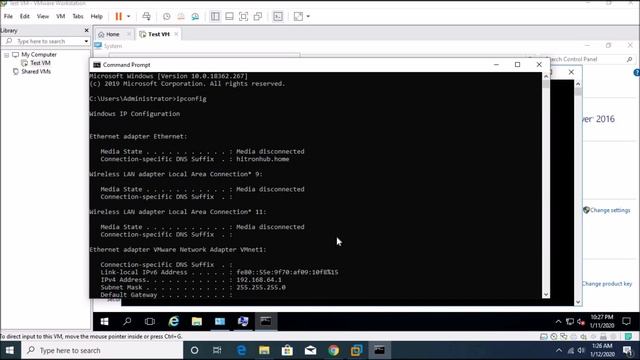Viewport: 640px width, 360px height.
Task: Open the Help menu
Action: pos(96,16)
